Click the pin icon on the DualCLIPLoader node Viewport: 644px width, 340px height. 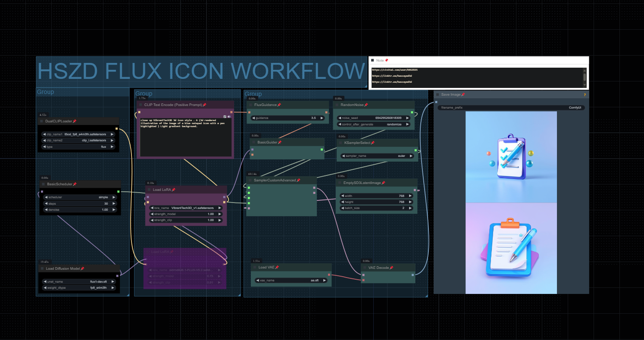click(75, 122)
